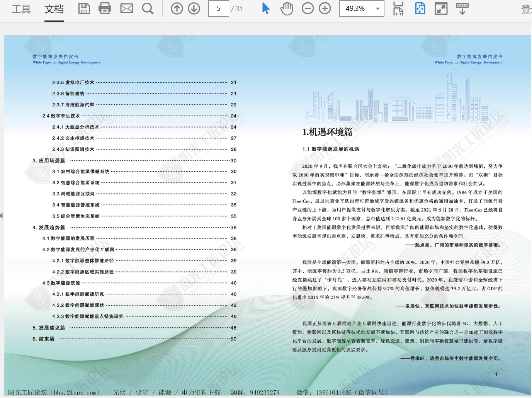The width and height of the screenshot is (532, 398).
Task: Open the search magnifier tool
Action: pos(148,9)
